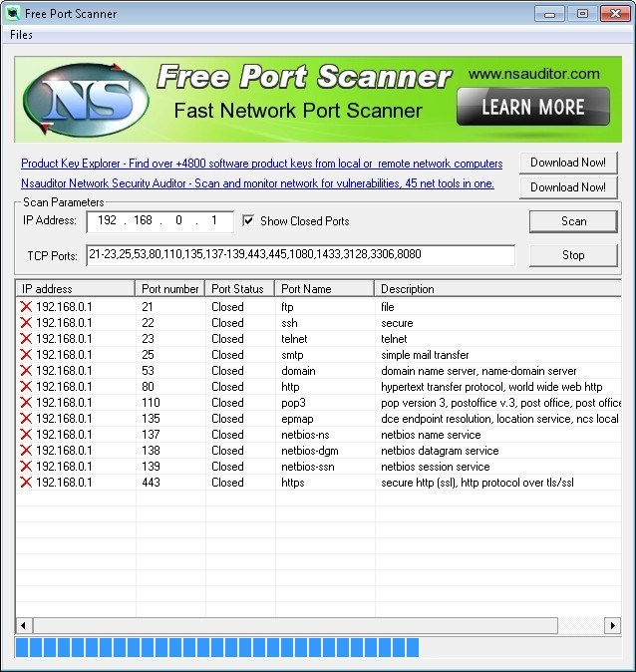Sort by the Description column header
The image size is (636, 672).
pos(498,288)
